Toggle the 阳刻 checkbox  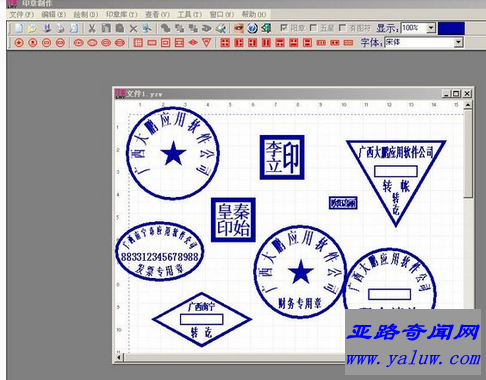click(283, 28)
